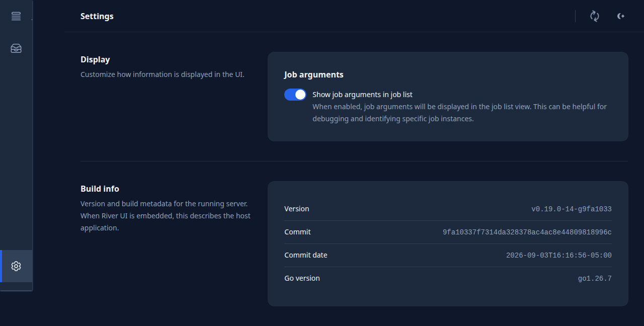Switch theme with the moon icon

(621, 16)
